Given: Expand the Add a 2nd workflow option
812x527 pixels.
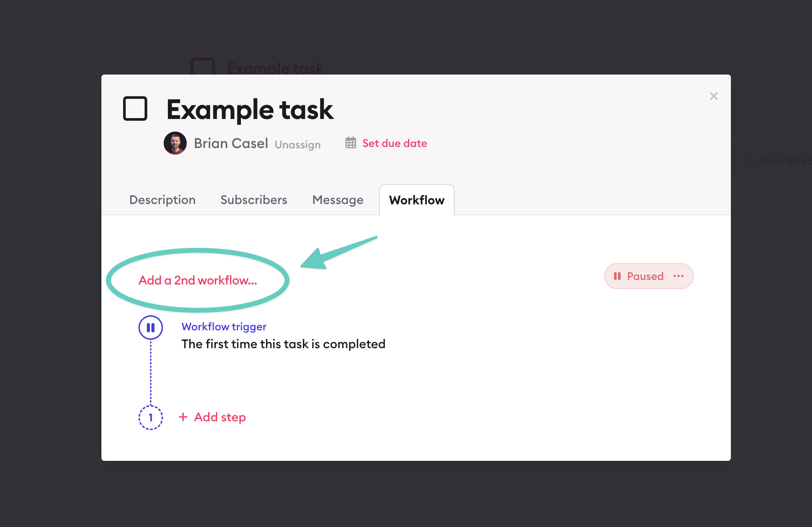Looking at the screenshot, I should click(198, 280).
